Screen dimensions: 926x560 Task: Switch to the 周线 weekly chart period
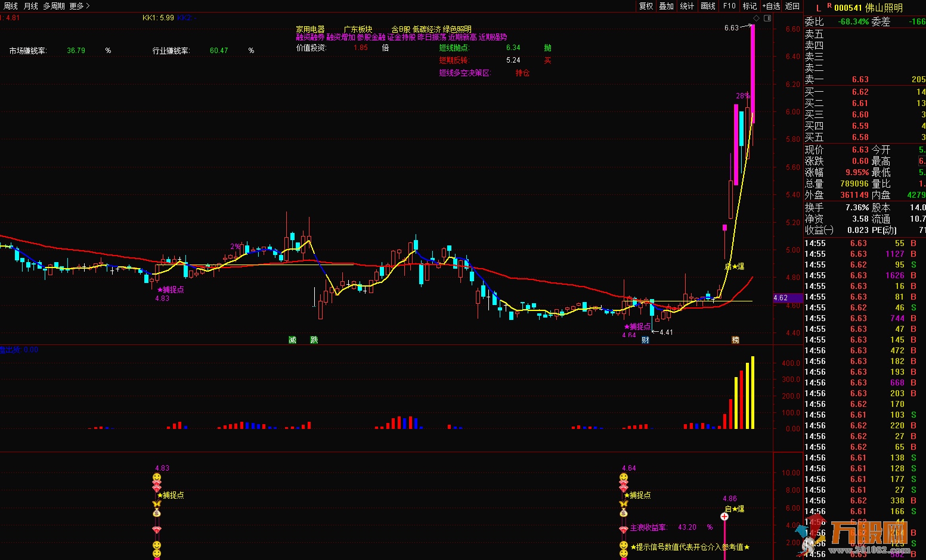pyautogui.click(x=10, y=6)
